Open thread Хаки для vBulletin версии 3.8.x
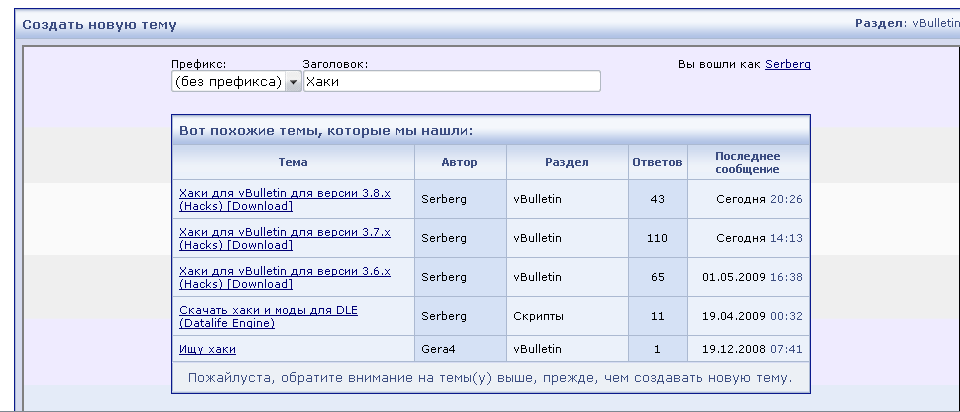This screenshot has height=412, width=960. tap(285, 200)
